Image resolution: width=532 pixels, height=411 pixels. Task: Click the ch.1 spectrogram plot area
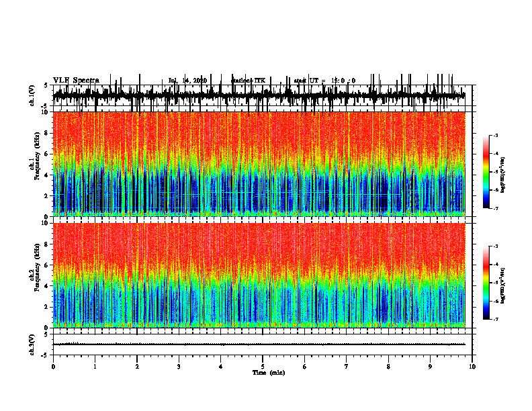[x=259, y=164]
